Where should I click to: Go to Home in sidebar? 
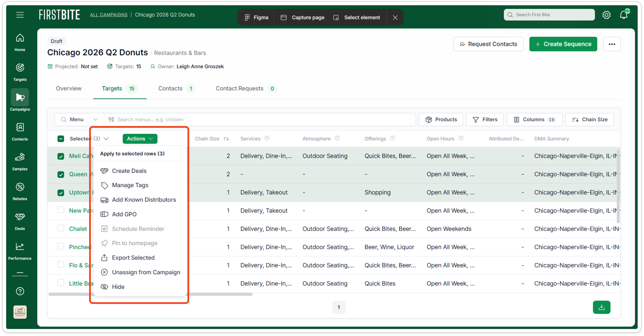(x=20, y=43)
